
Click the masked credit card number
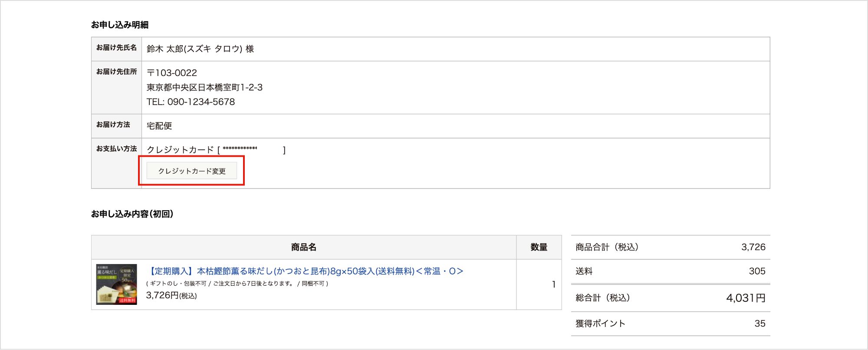[x=240, y=149]
